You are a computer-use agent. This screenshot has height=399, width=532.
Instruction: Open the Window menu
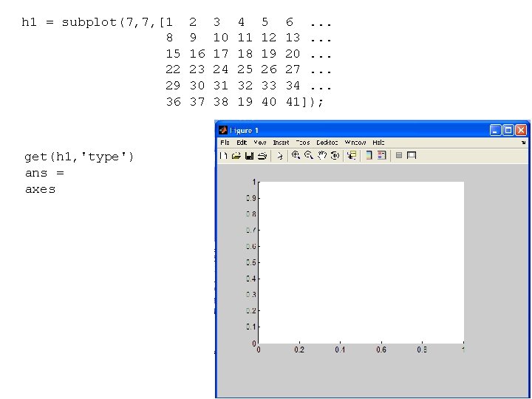355,143
